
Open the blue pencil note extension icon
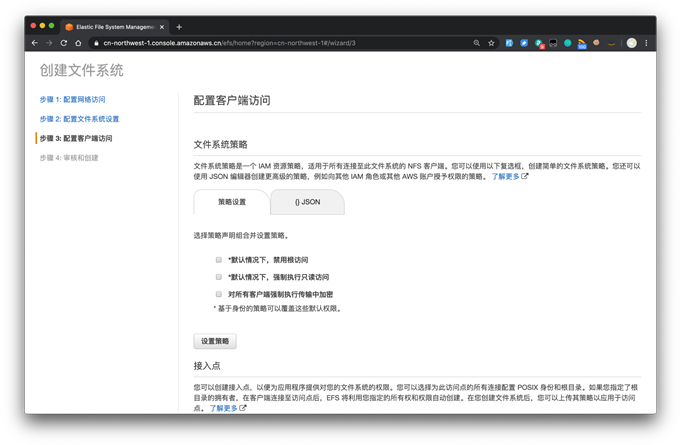pos(524,43)
